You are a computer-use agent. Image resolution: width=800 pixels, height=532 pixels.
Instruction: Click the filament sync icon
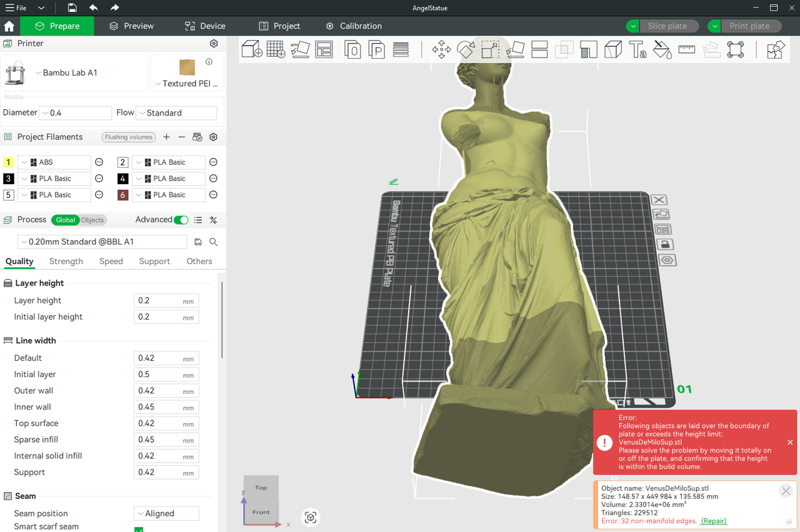point(197,137)
